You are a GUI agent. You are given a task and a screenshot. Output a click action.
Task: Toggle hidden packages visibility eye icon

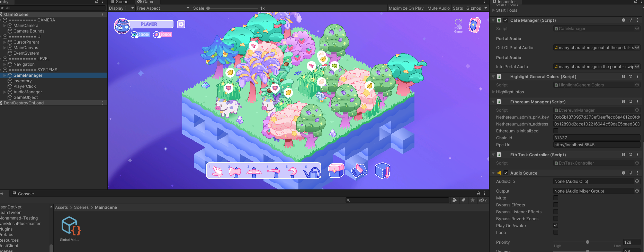(x=483, y=200)
